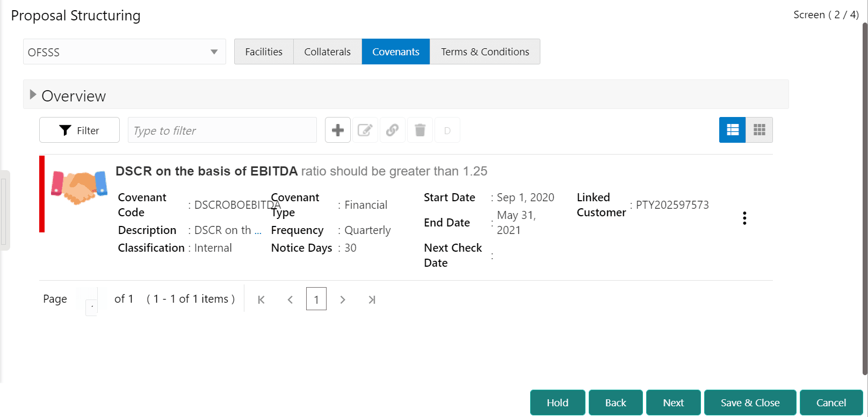Screen dimensions: 868x417
Task: Go to previous page of results
Action: (x=290, y=299)
